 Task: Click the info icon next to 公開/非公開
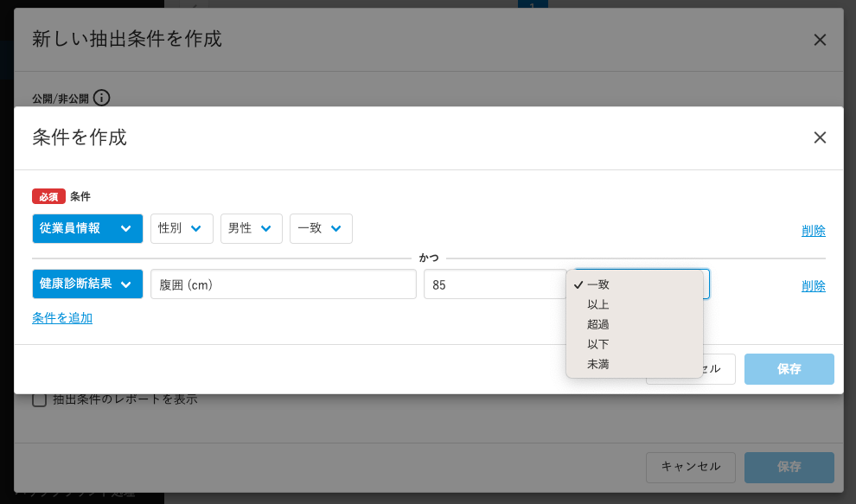[102, 99]
